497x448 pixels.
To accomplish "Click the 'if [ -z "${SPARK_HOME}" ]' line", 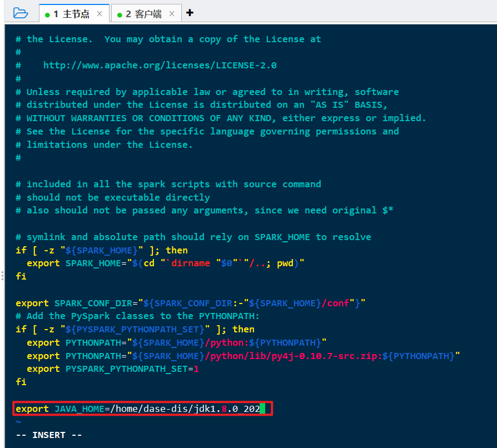I will point(102,250).
